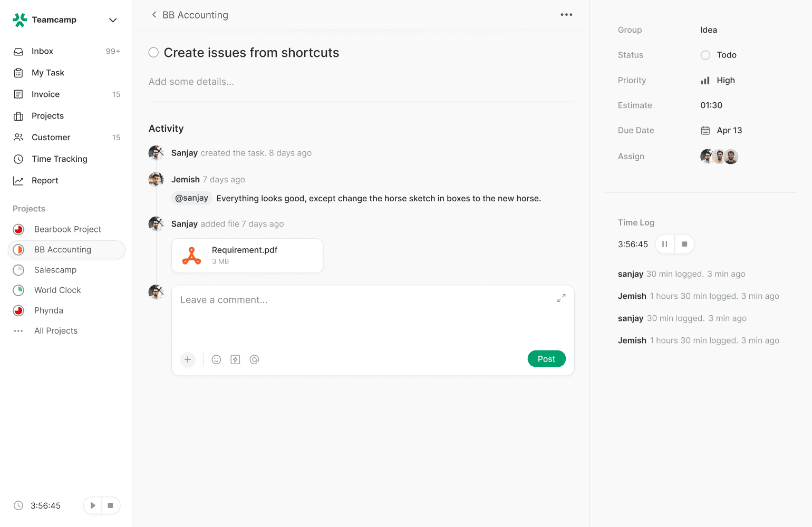Open the three-dot task options menu
The image size is (812, 527).
pyautogui.click(x=566, y=15)
